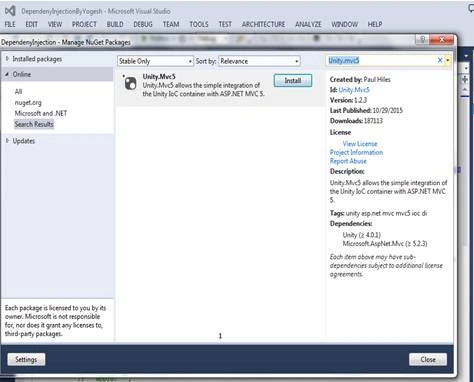Open the HELP menu
Screen dimensions: 474x382
[x=375, y=24]
